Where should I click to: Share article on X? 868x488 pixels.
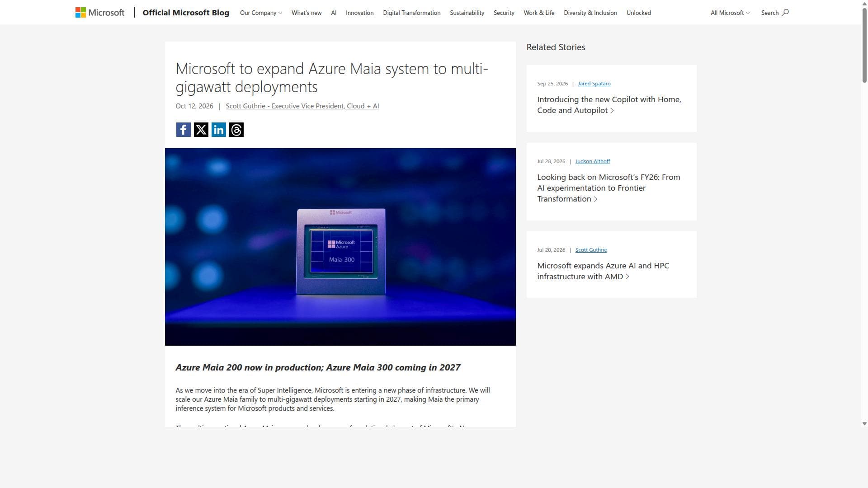201,130
